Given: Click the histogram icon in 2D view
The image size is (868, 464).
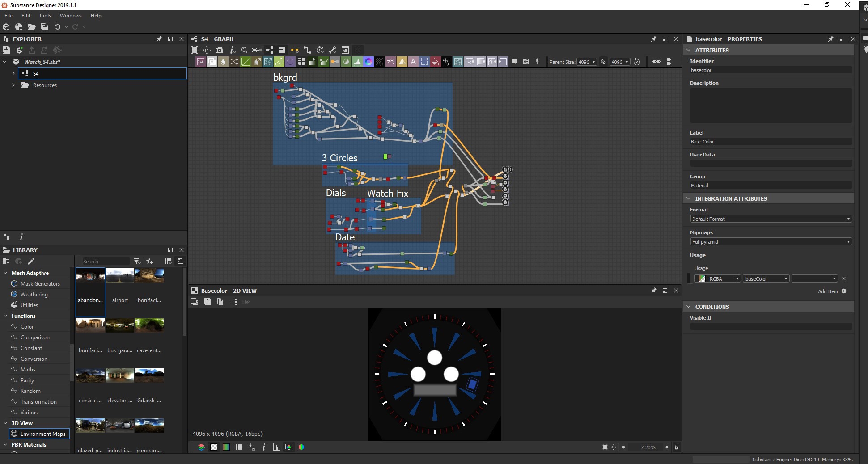Looking at the screenshot, I should 276,447.
